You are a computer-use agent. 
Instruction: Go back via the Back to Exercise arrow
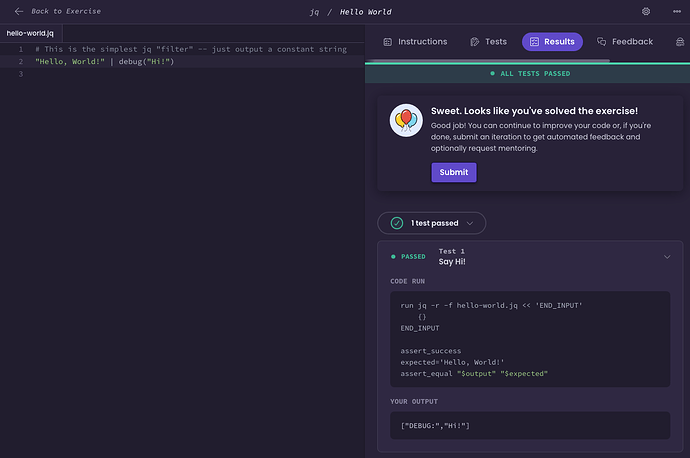point(18,11)
